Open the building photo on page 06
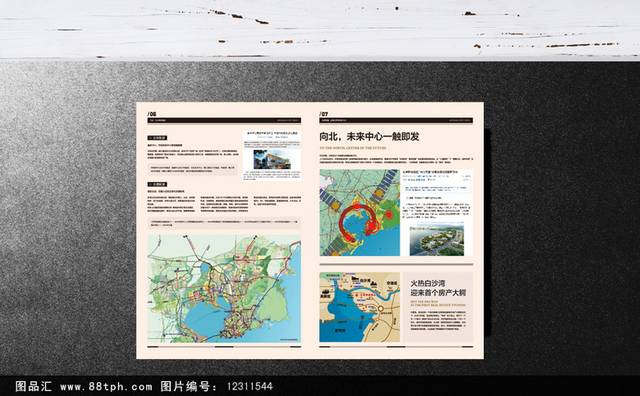 [271, 159]
